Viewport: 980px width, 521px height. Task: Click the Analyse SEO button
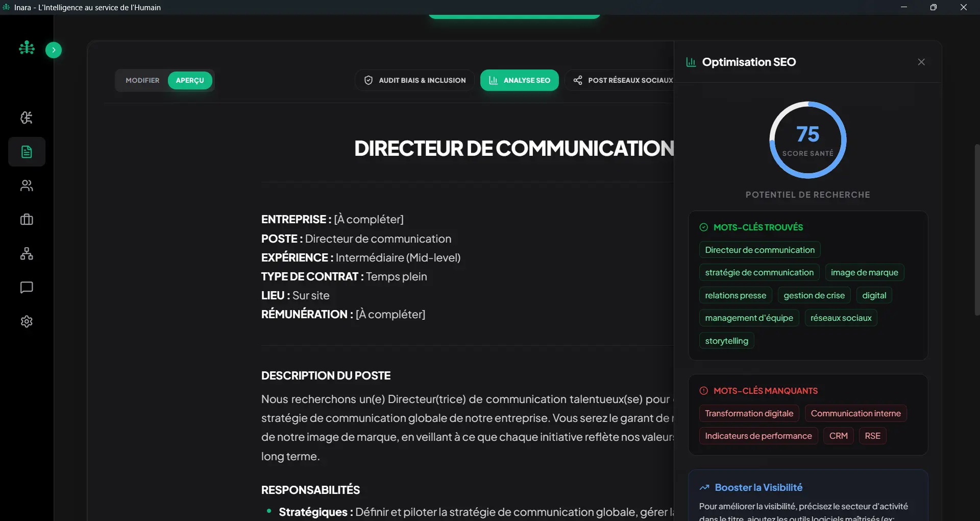pyautogui.click(x=520, y=80)
